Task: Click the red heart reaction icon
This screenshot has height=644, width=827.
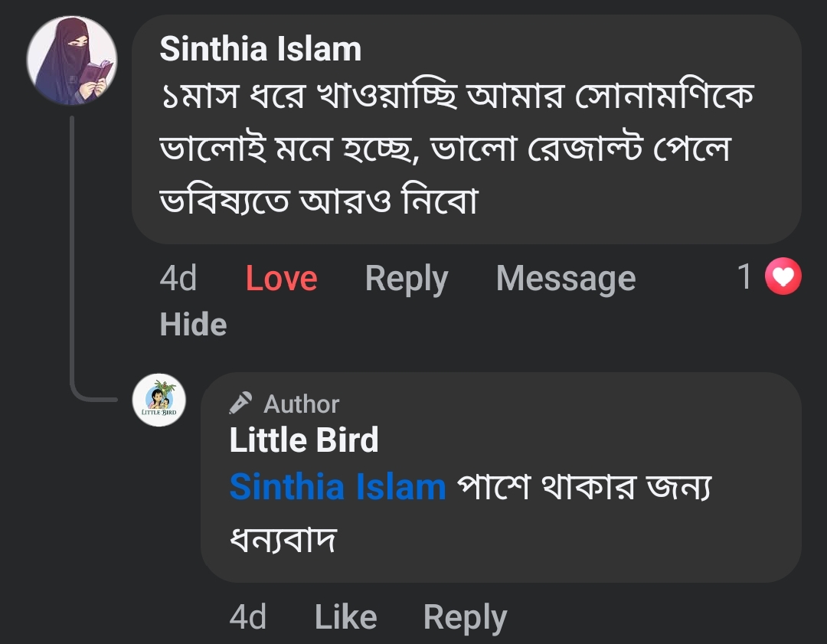Action: [x=783, y=277]
